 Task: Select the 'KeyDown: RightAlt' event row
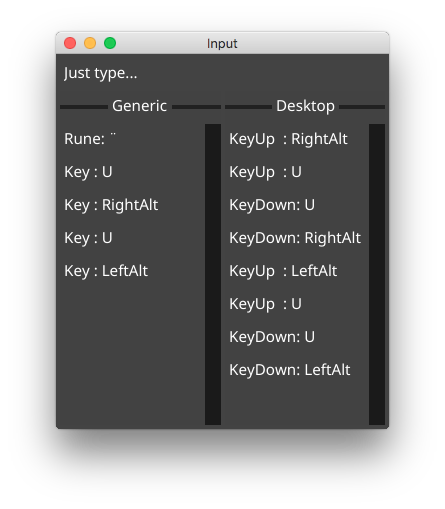click(x=295, y=238)
